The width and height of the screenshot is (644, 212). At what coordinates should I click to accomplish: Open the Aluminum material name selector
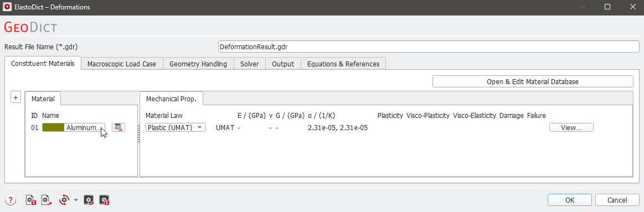[74, 127]
